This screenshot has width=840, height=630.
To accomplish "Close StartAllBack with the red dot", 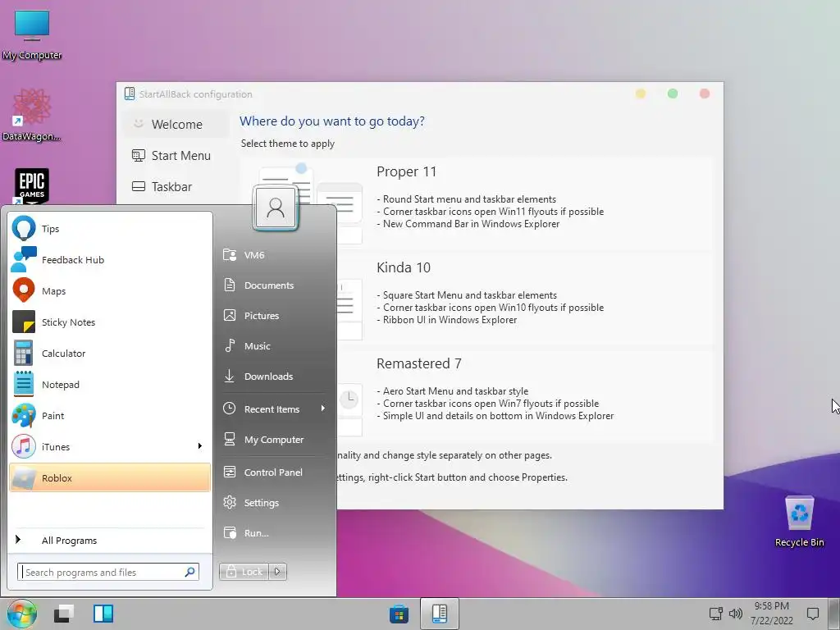I will [x=705, y=94].
